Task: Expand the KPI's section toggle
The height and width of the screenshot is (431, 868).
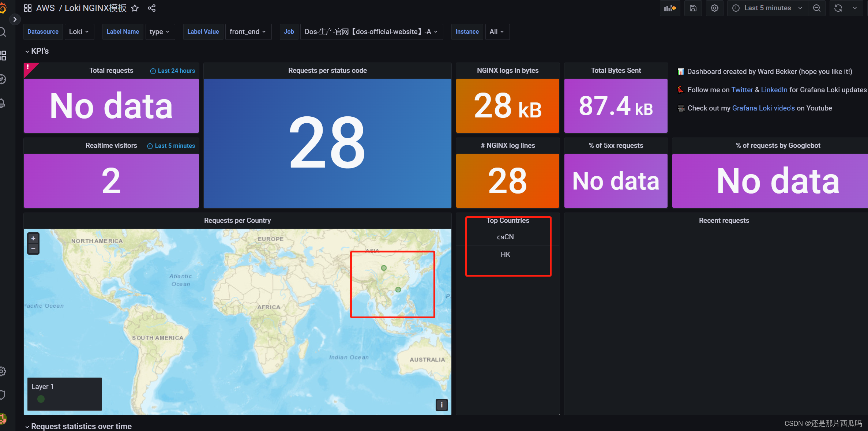Action: pos(28,51)
